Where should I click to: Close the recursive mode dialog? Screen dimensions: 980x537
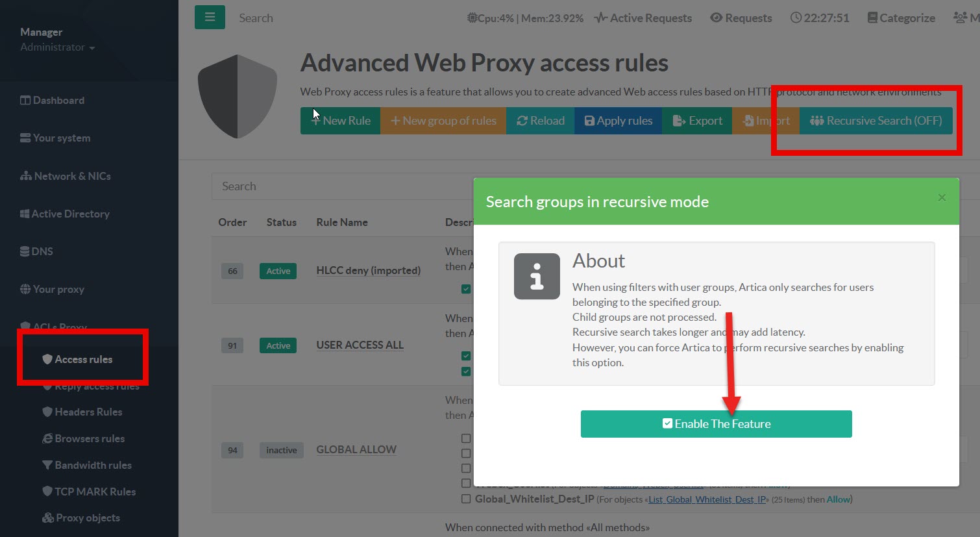point(942,197)
